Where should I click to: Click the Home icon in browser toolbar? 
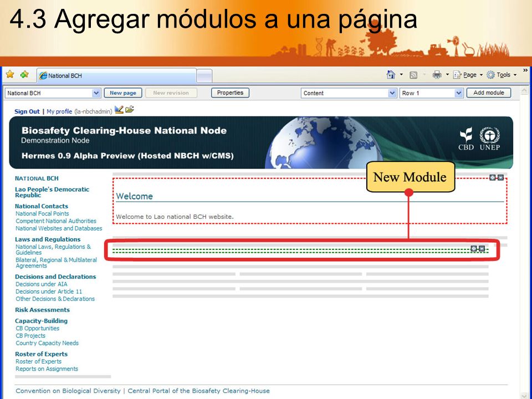pos(391,75)
